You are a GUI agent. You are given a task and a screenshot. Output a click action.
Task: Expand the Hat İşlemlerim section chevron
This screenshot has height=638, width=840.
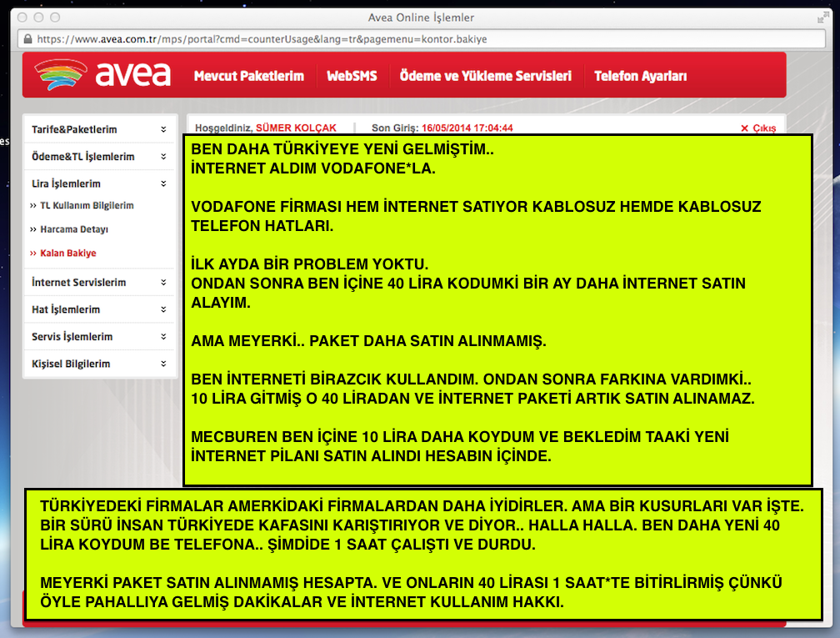[x=163, y=309]
